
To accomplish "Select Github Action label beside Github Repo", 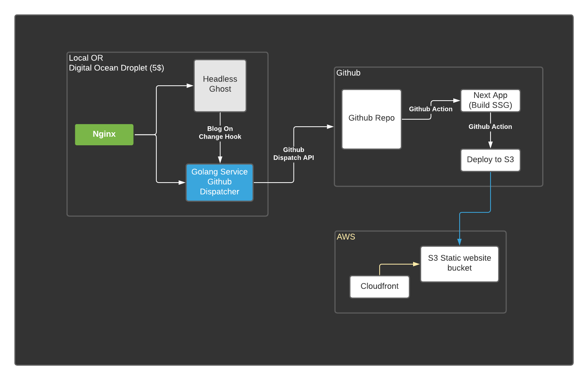I will click(x=431, y=109).
